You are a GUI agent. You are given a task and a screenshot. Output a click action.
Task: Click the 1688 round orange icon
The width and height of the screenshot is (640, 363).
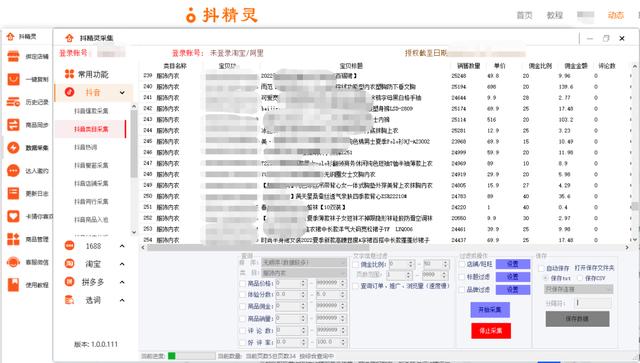[x=69, y=246]
